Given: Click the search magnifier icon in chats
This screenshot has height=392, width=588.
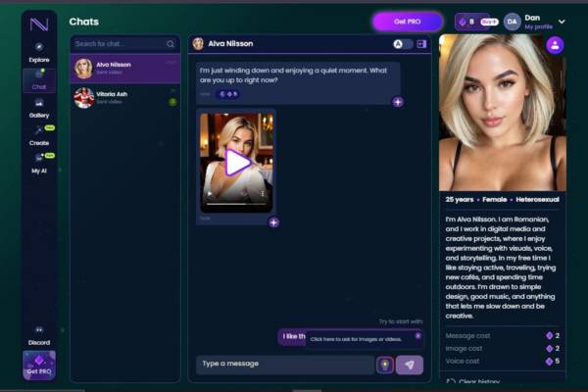Looking at the screenshot, I should [171, 44].
